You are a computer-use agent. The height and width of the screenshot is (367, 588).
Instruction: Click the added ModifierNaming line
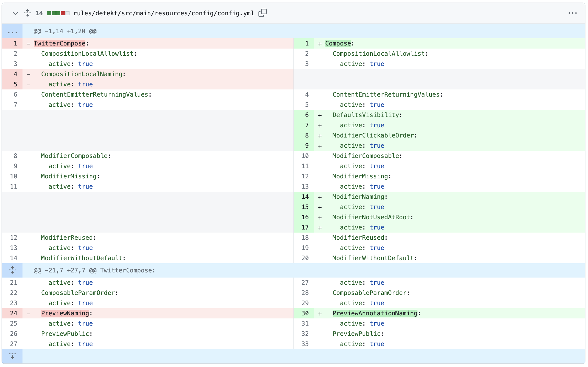tap(359, 197)
